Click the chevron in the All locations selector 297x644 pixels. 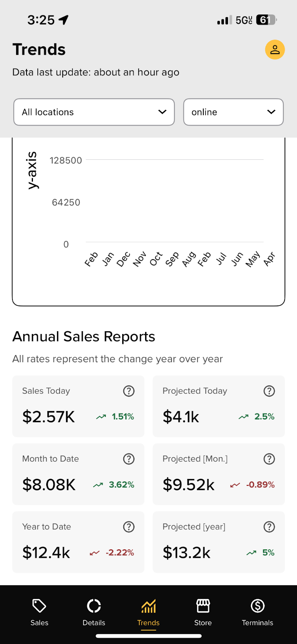162,112
